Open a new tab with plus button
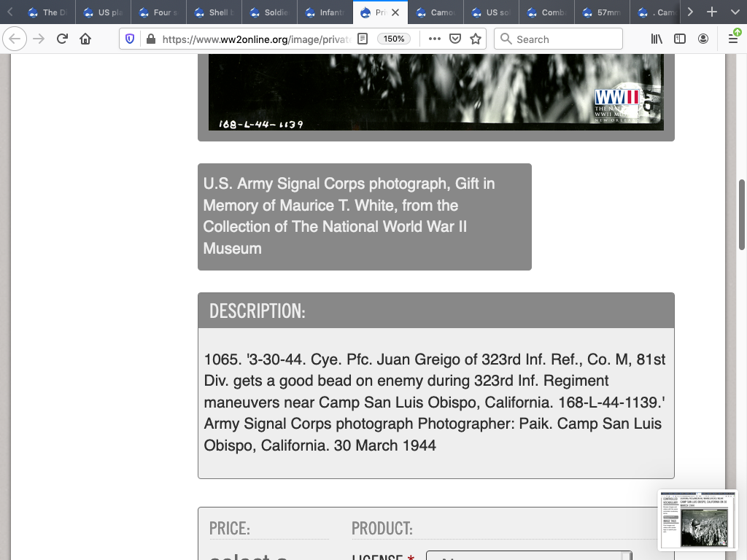The width and height of the screenshot is (747, 560). [x=712, y=12]
